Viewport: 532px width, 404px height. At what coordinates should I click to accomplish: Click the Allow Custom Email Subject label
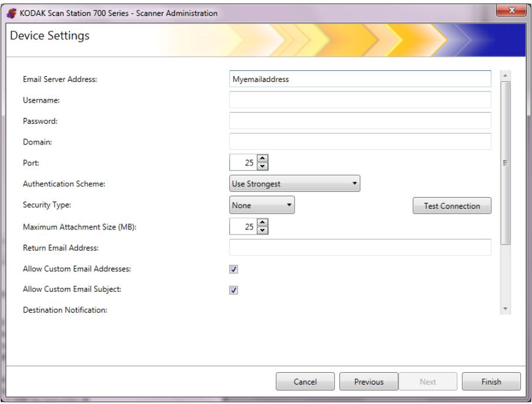(72, 289)
